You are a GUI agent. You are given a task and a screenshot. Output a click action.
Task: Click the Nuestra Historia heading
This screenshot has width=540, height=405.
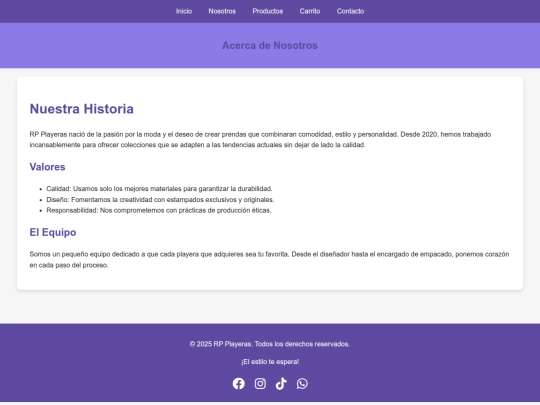tap(82, 109)
